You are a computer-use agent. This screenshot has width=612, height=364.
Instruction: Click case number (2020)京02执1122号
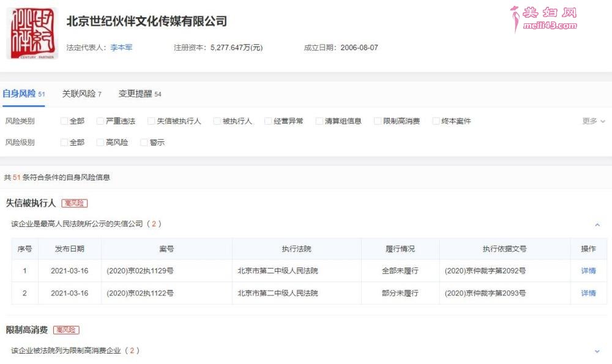point(140,293)
